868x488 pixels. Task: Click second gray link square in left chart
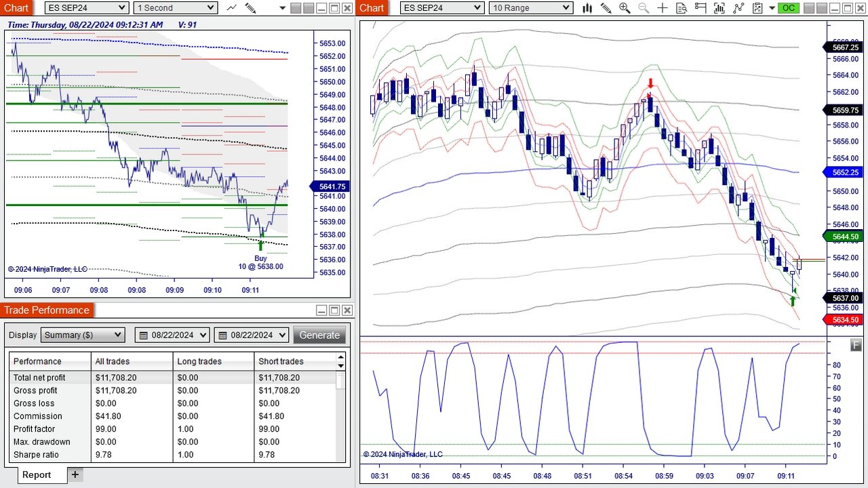coord(308,7)
